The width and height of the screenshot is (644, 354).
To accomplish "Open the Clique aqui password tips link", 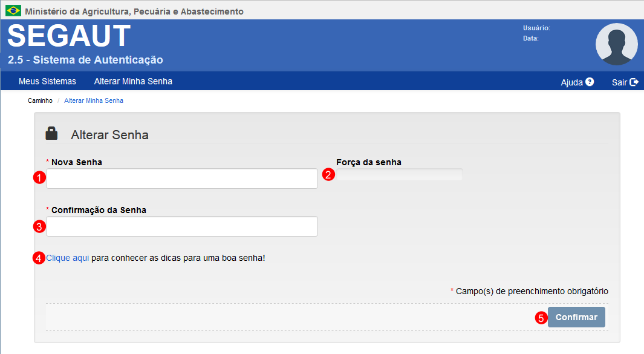I will (x=68, y=258).
